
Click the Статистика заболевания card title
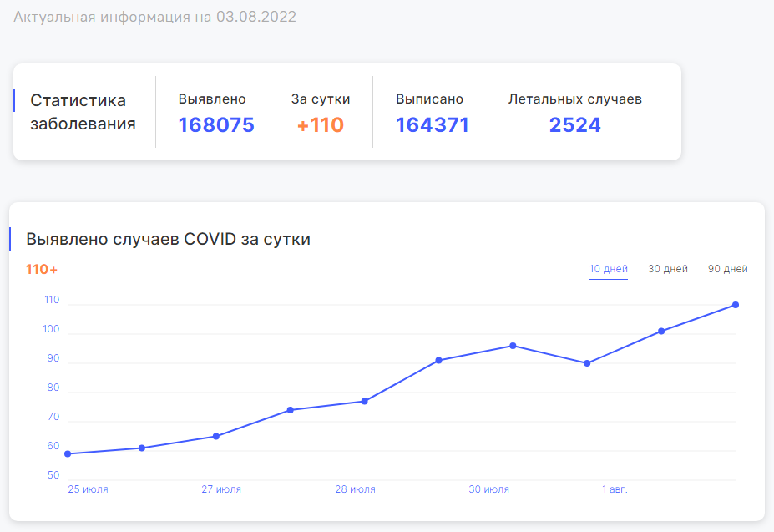(x=83, y=112)
